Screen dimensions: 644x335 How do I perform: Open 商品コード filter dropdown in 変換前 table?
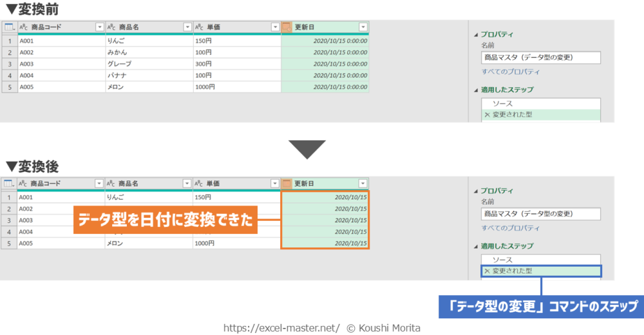tap(99, 27)
